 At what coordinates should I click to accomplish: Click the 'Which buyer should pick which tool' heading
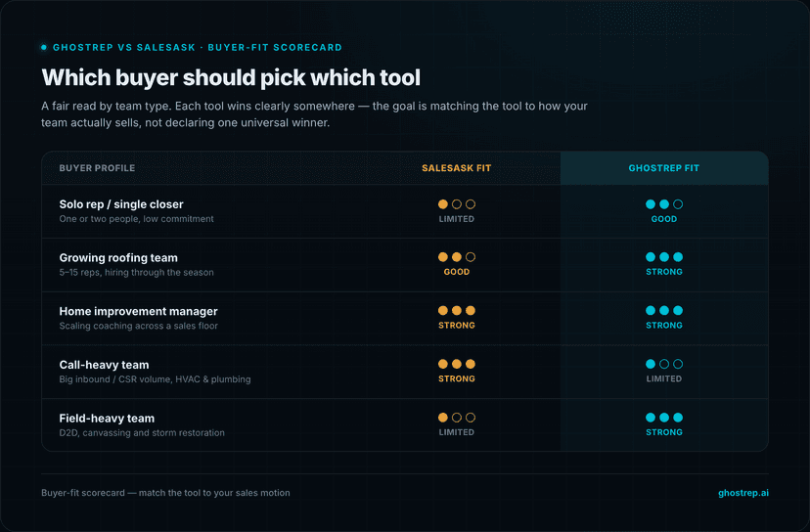tap(231, 77)
